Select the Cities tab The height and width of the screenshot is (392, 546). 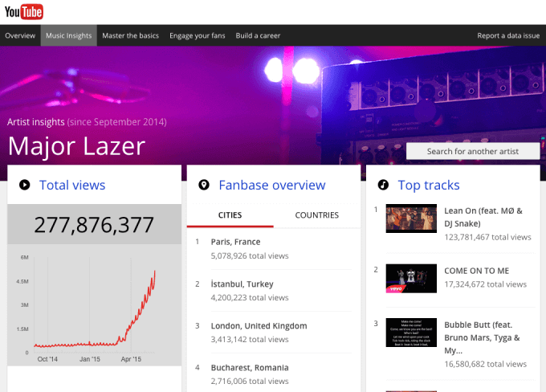[x=230, y=215]
